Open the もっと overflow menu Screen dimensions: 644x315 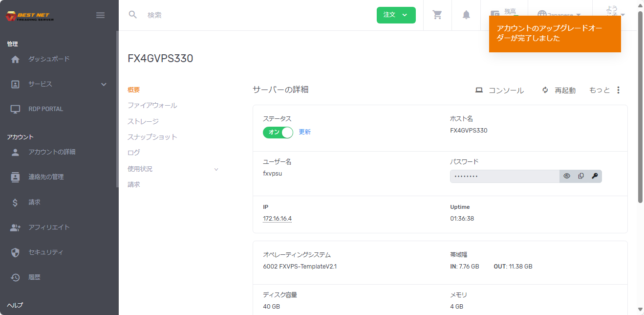(600, 90)
